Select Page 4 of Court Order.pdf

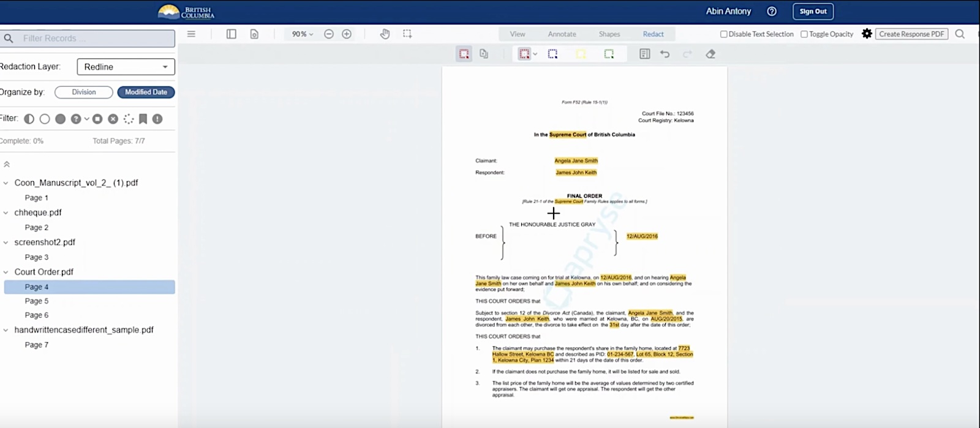(x=89, y=287)
